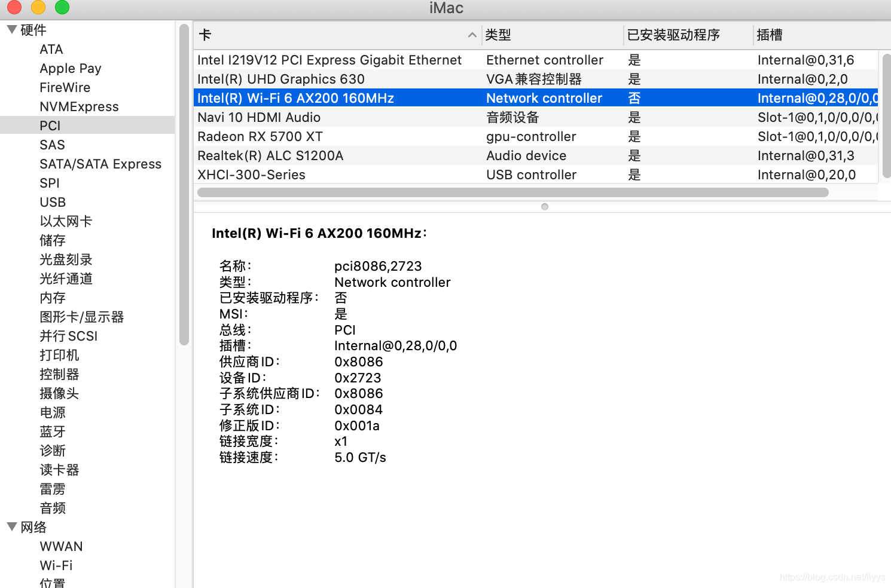Open 光盘刻录 disc burning entry
Screen dimensions: 891x588
point(66,259)
